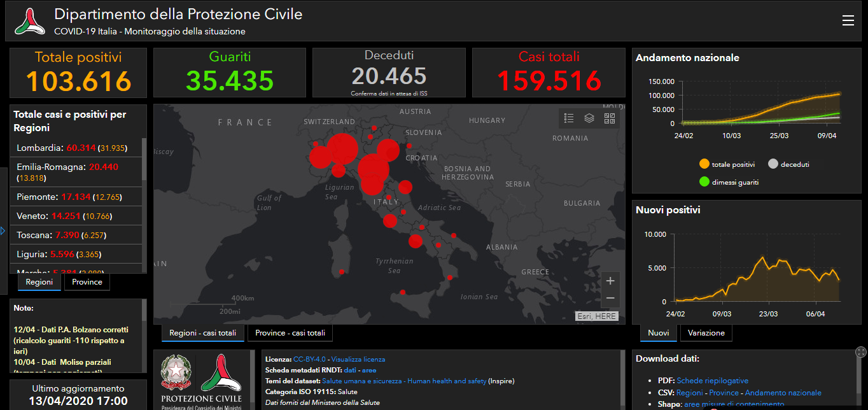
Task: Click the Guariti 35.435 indicator
Action: [x=230, y=73]
